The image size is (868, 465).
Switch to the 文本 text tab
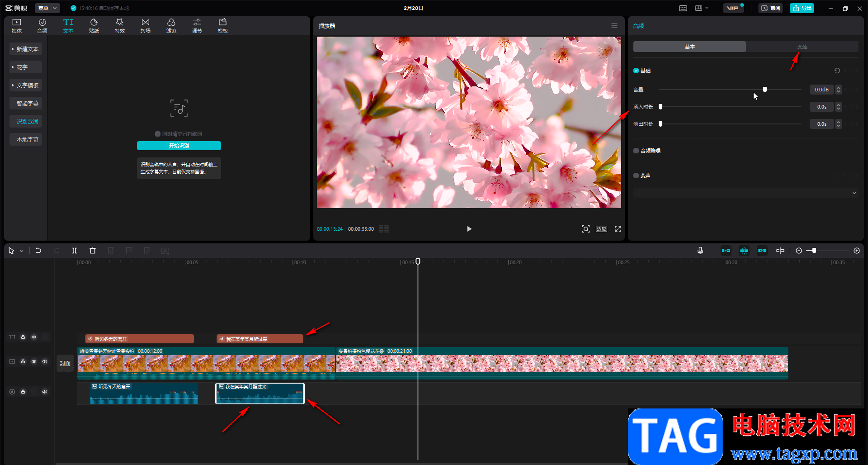[x=68, y=26]
